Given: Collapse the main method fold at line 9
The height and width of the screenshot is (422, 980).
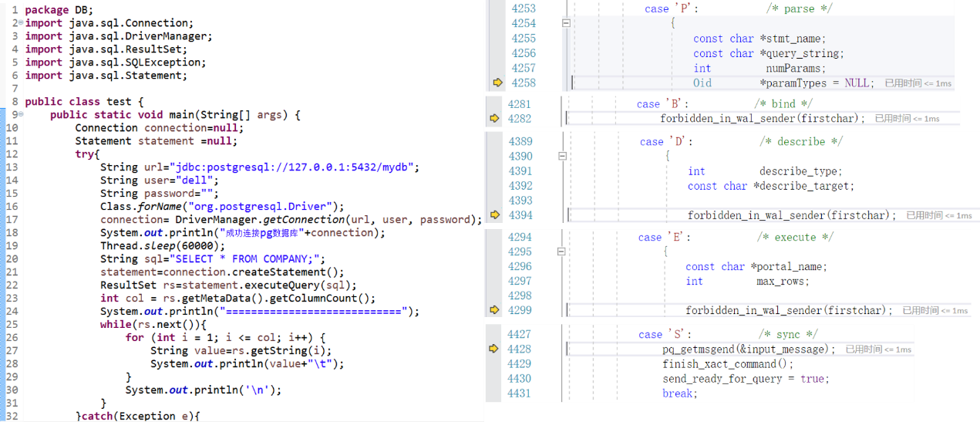Looking at the screenshot, I should coord(20,115).
